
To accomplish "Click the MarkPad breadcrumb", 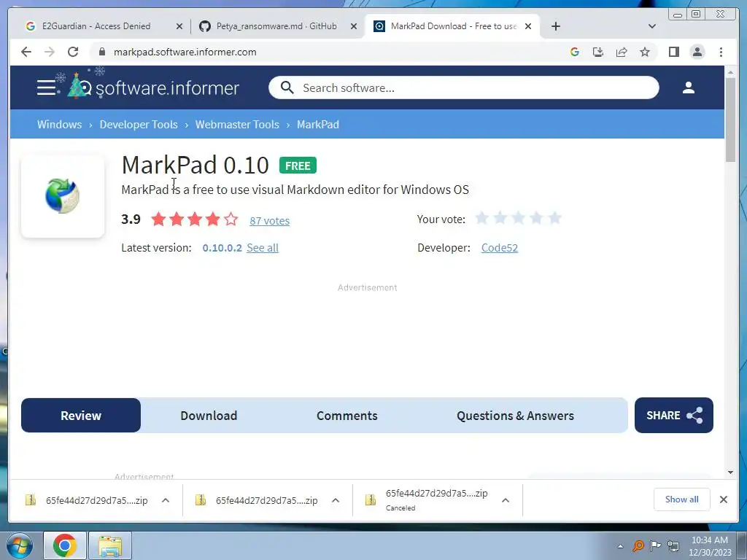I will click(x=318, y=124).
